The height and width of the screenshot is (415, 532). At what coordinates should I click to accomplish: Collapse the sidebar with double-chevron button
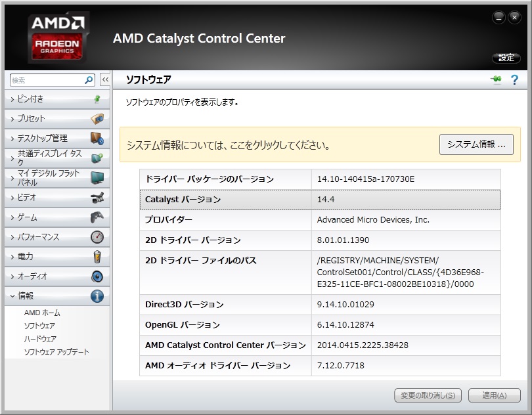[x=104, y=80]
